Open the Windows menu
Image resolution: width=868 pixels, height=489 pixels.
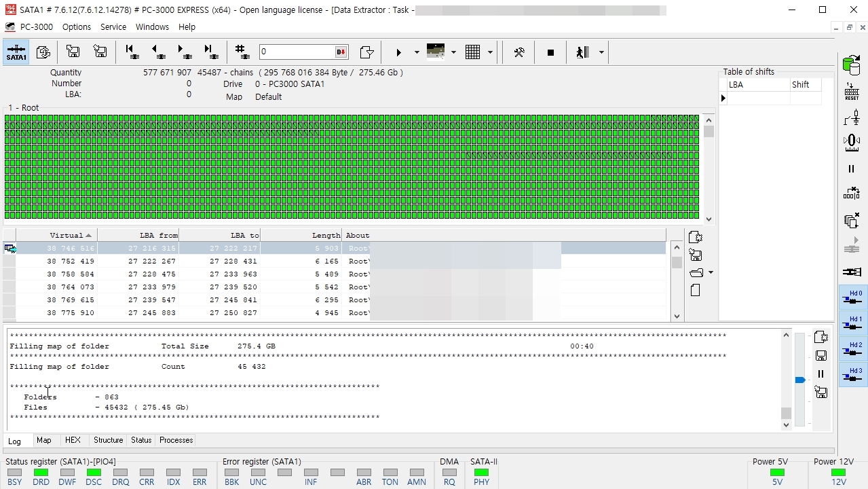point(152,26)
